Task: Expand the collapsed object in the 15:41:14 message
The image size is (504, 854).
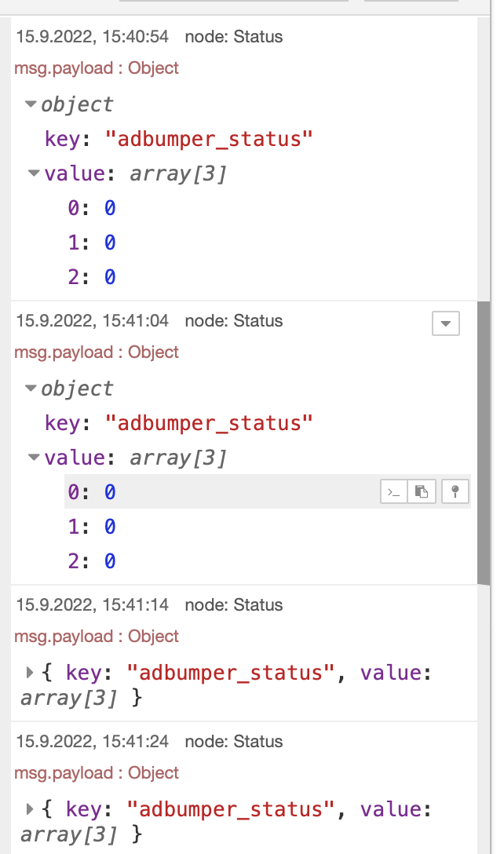Action: [31, 672]
